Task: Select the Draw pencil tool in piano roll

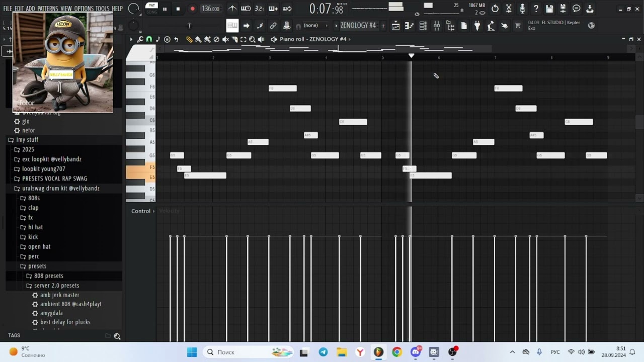Action: tap(189, 39)
